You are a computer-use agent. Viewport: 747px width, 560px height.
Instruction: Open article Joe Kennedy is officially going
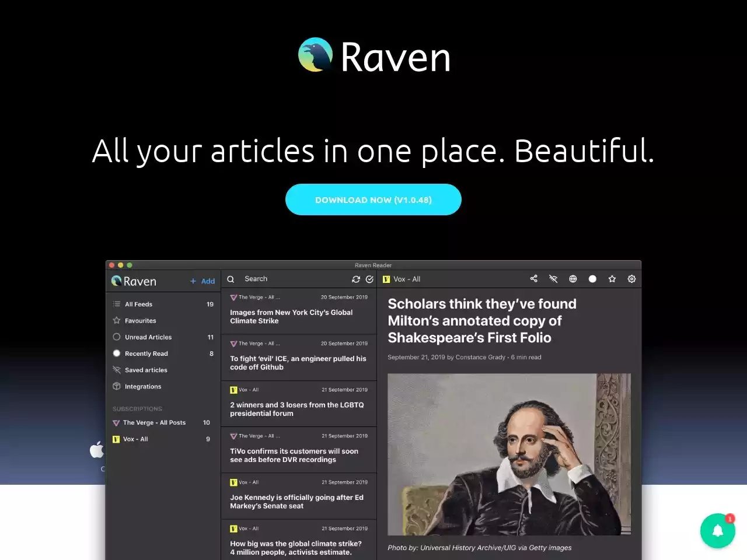pyautogui.click(x=299, y=496)
